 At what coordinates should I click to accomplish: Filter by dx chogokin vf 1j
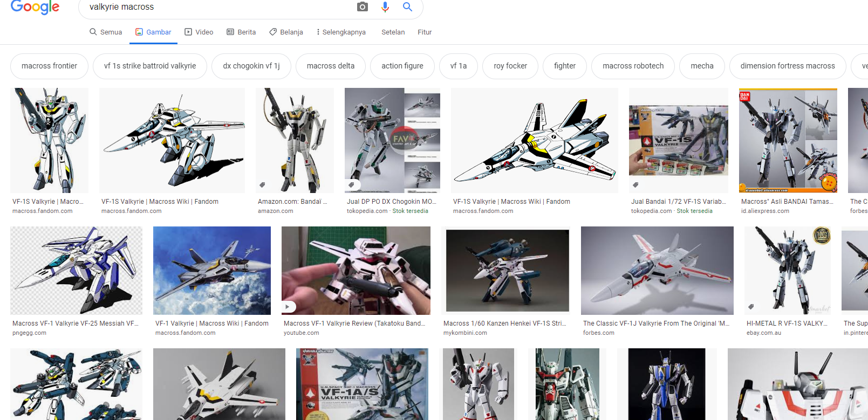251,66
